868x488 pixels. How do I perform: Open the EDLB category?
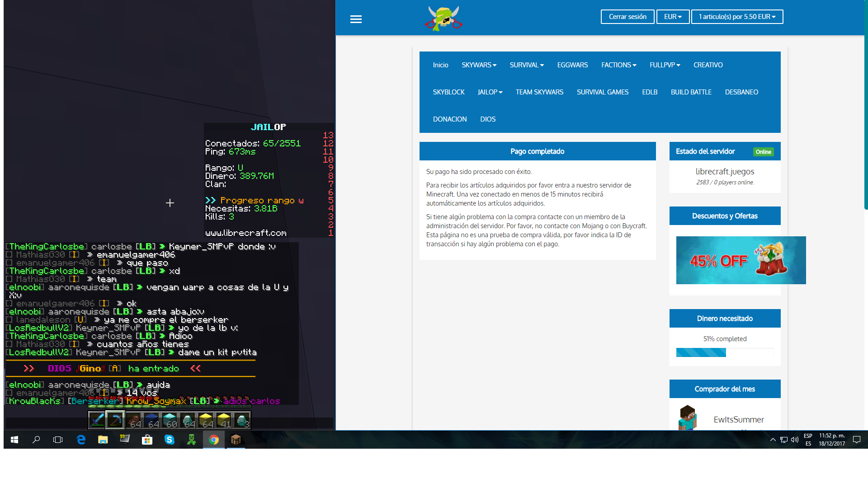click(x=650, y=92)
